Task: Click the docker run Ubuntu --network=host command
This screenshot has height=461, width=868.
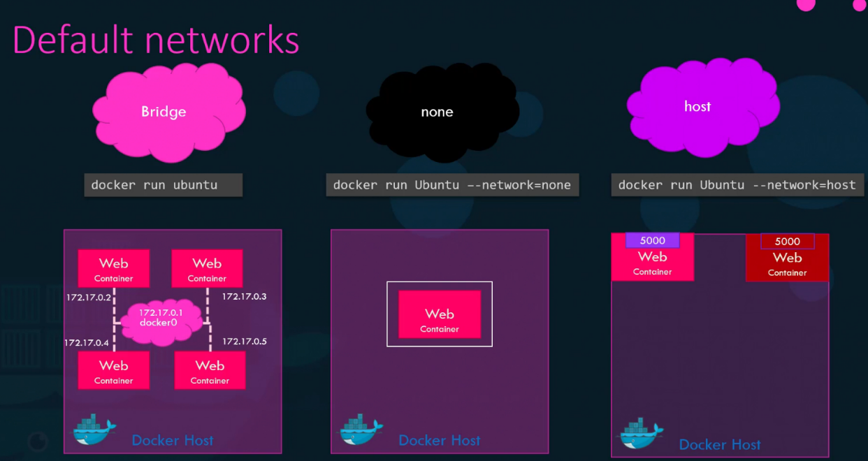Action: [737, 184]
